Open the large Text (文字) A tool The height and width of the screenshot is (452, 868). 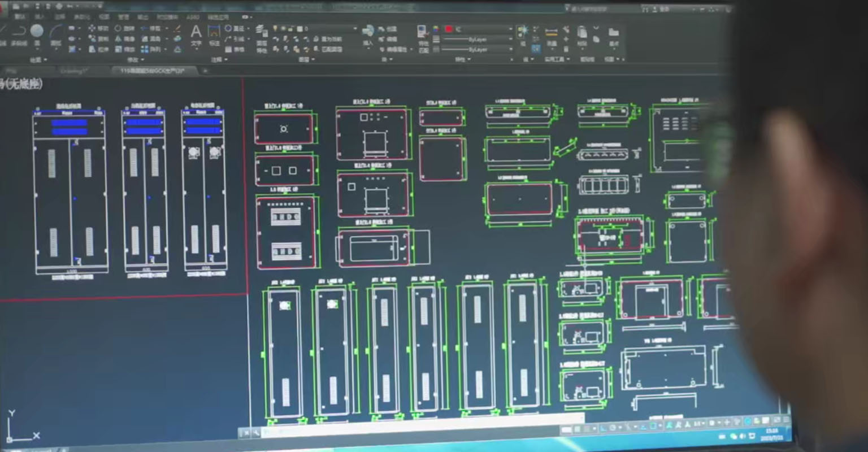coord(196,35)
